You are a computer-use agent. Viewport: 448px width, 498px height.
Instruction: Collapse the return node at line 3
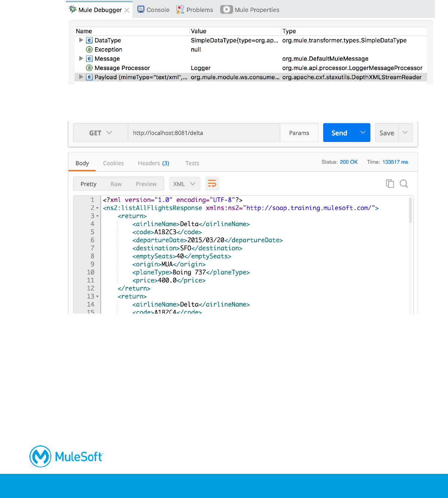[x=97, y=216]
